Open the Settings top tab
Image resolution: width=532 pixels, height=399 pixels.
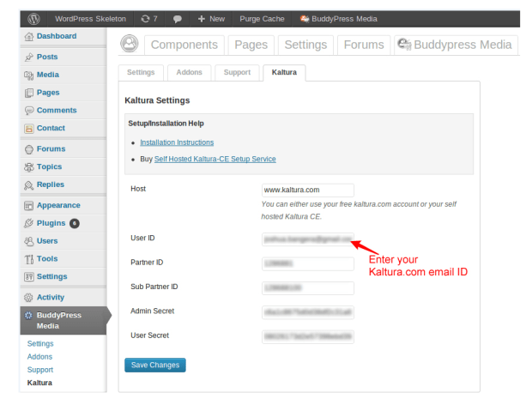pyautogui.click(x=305, y=45)
